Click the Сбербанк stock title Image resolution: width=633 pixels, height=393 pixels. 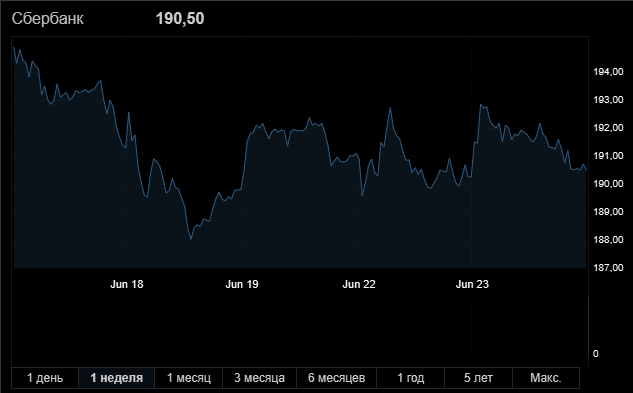click(x=48, y=19)
